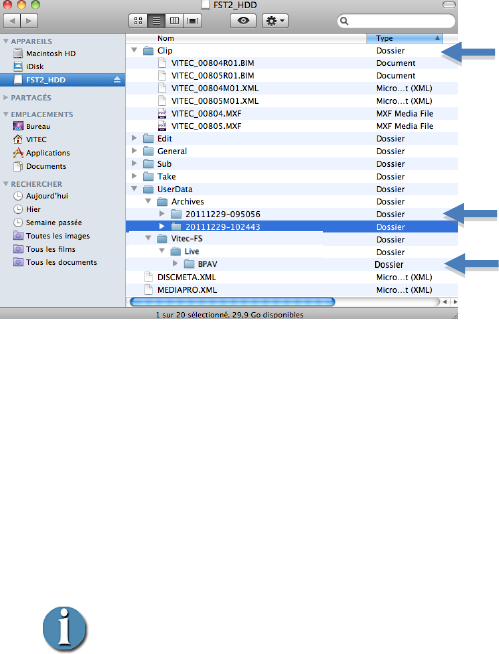
Task: Switch to column view mode
Action: pos(174,20)
